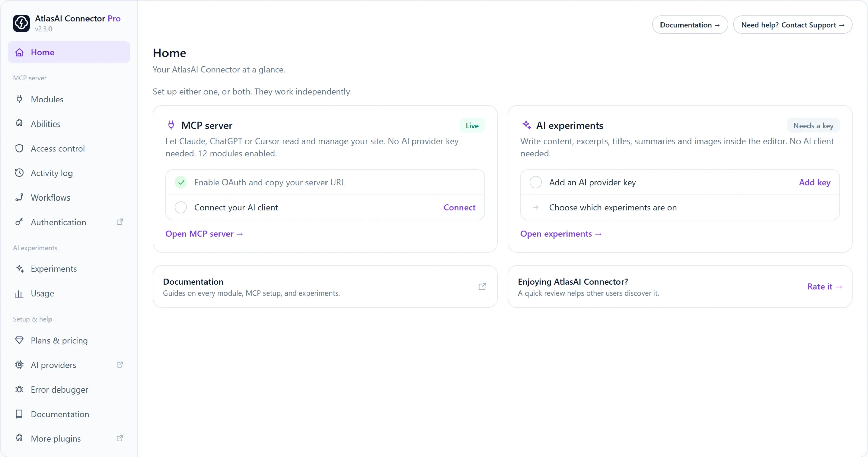
Task: Go to Modules in the sidebar
Action: pos(69,99)
